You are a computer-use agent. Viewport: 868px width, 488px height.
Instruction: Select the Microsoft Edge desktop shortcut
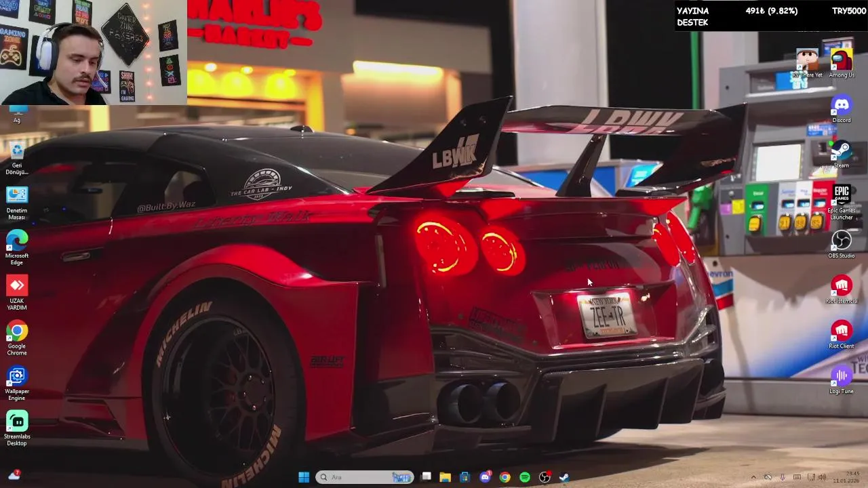click(17, 248)
